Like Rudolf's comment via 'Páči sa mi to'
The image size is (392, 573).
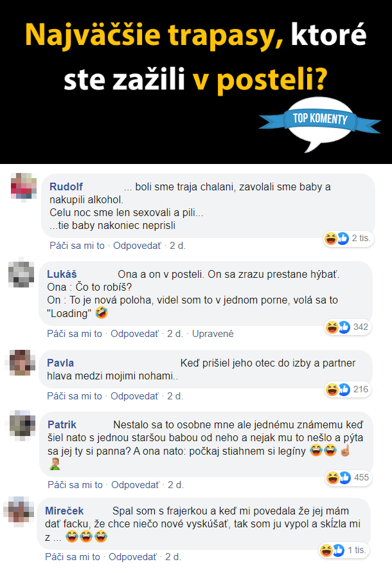pyautogui.click(x=77, y=246)
